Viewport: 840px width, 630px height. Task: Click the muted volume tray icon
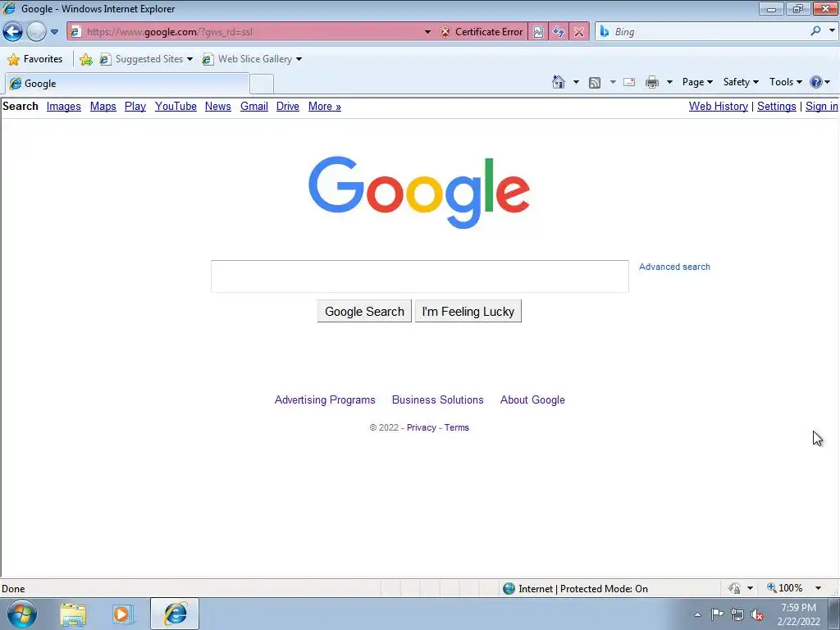point(757,615)
